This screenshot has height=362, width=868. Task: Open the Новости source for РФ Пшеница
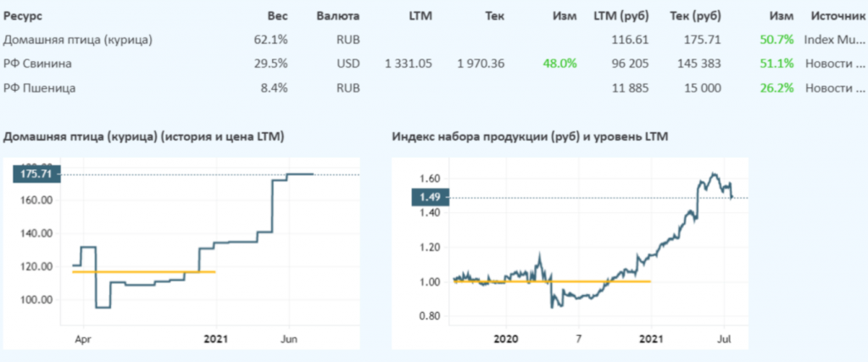(x=832, y=87)
